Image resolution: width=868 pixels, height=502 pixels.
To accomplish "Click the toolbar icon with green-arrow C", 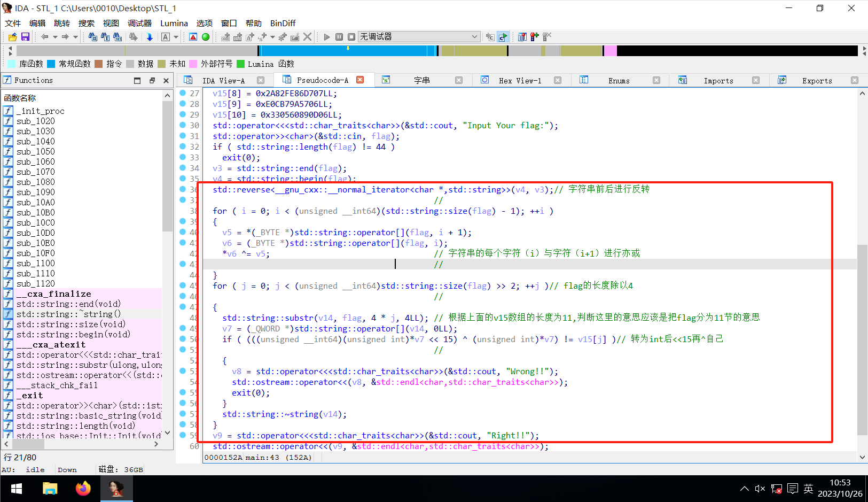I will coord(503,37).
